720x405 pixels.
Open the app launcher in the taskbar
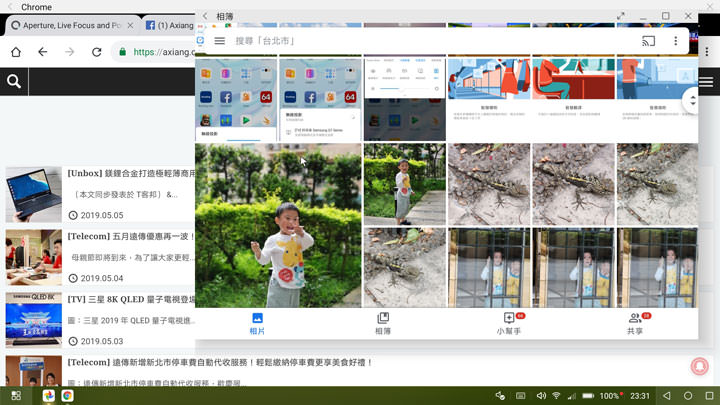point(17,396)
